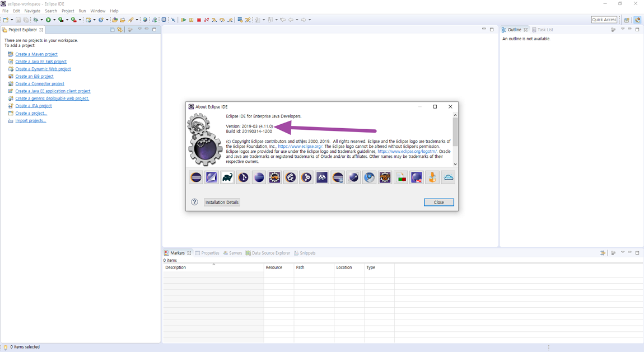The width and height of the screenshot is (644, 352).
Task: Click the Step Into toolbar icon
Action: tap(214, 20)
